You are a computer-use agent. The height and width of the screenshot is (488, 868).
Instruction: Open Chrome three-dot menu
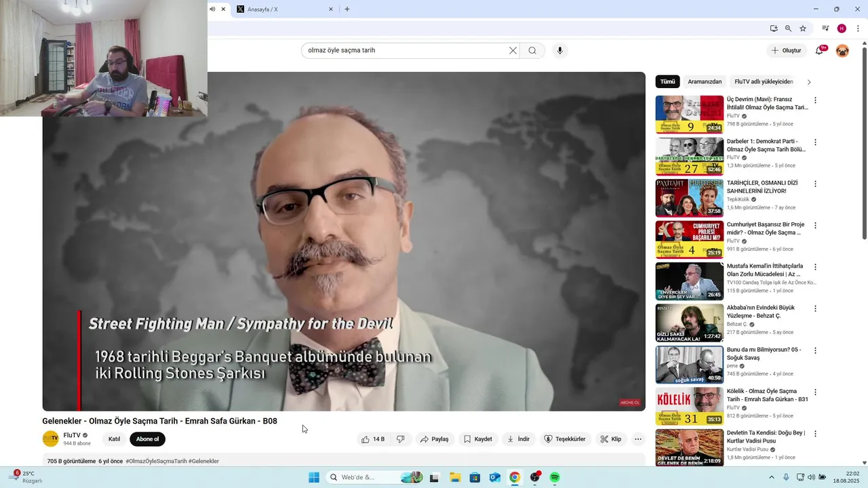click(857, 28)
